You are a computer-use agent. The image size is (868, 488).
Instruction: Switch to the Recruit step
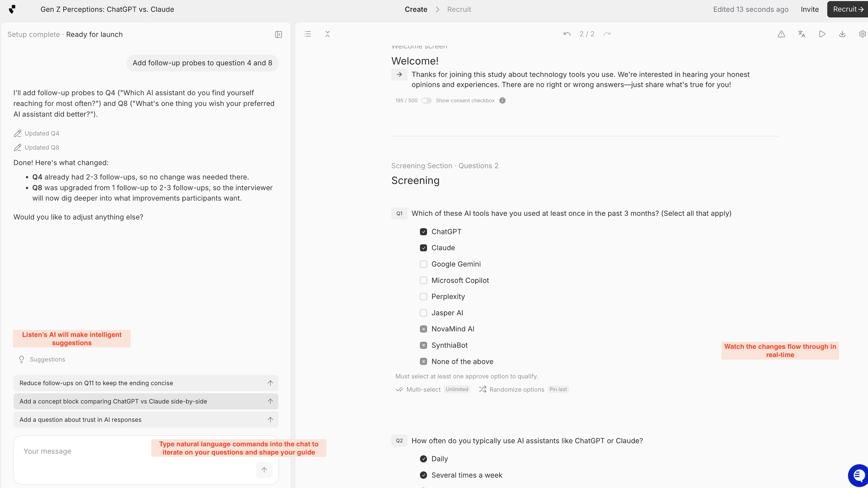coord(459,9)
